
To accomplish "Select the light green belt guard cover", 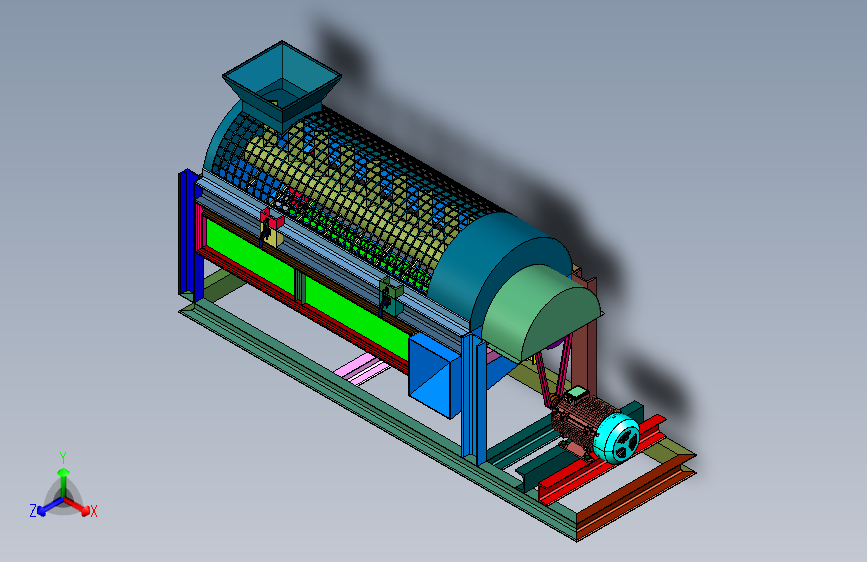I will (541, 313).
